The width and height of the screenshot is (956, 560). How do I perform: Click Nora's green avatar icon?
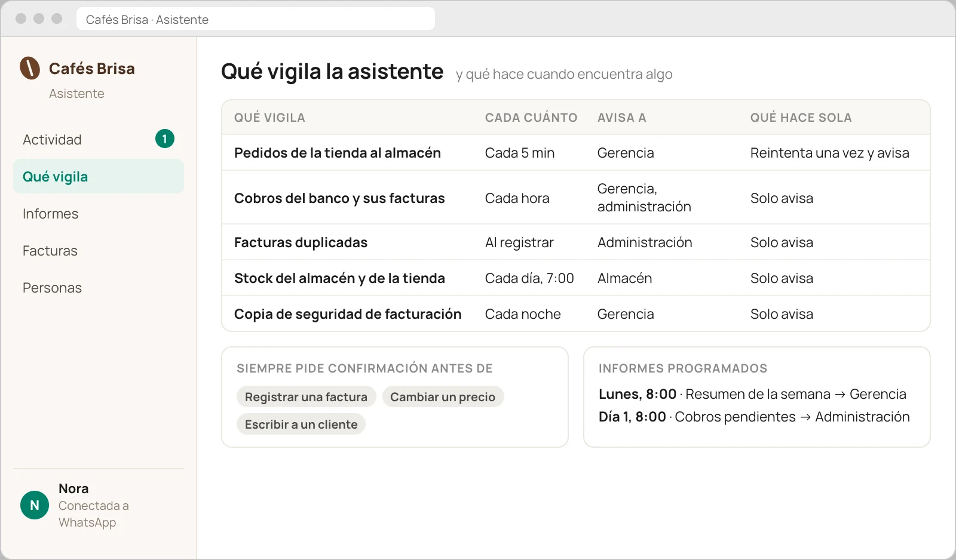[35, 505]
